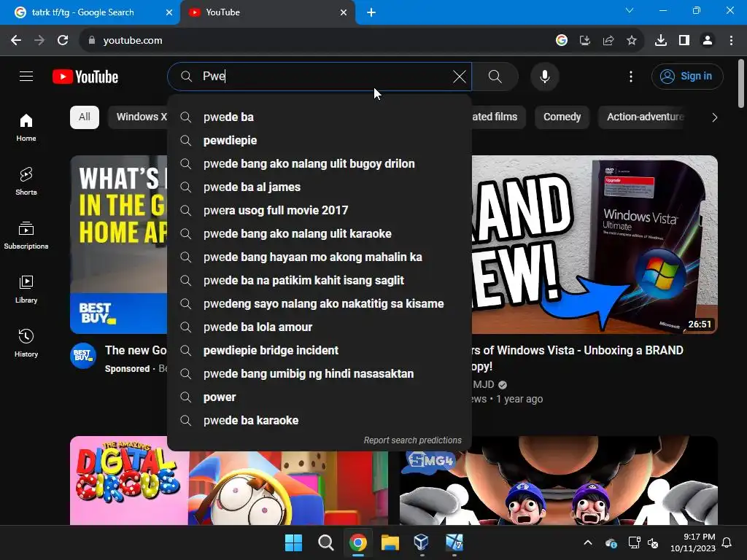This screenshot has height=560, width=747.
Task: Bookmark this page with the star
Action: point(631,41)
